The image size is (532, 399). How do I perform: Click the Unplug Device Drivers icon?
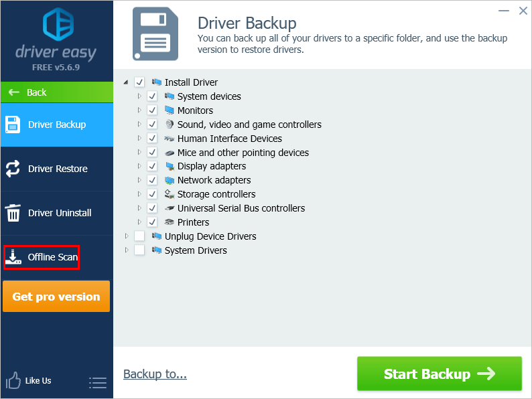coord(157,236)
